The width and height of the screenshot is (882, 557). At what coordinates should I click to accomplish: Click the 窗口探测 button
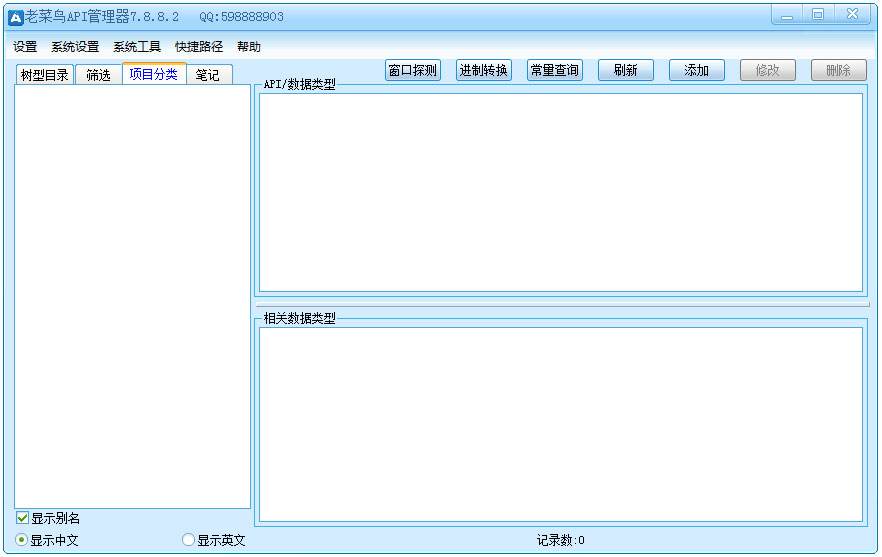(413, 70)
